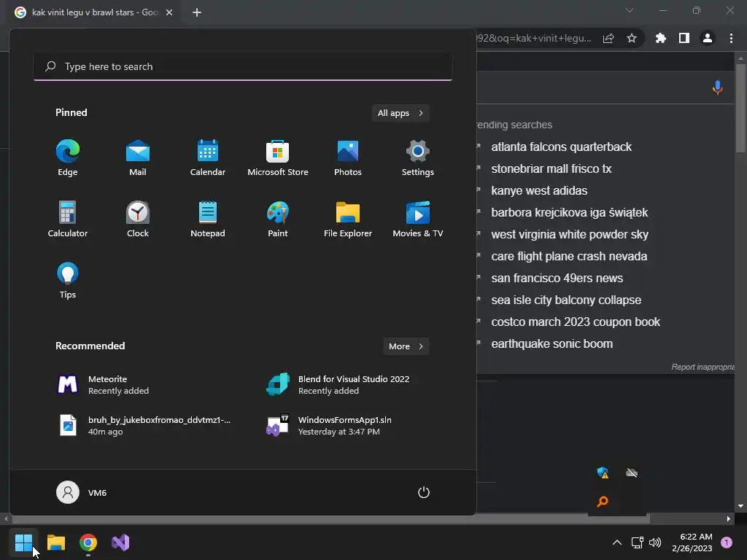Open the Photos app
The height and width of the screenshot is (560, 747).
(x=348, y=158)
